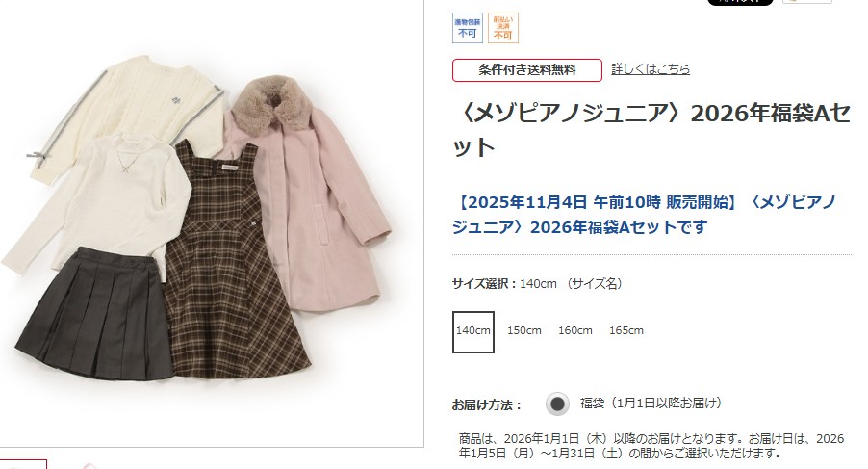Image resolution: width=868 pixels, height=469 pixels.
Task: Choose the 140cm size option
Action: (x=473, y=331)
